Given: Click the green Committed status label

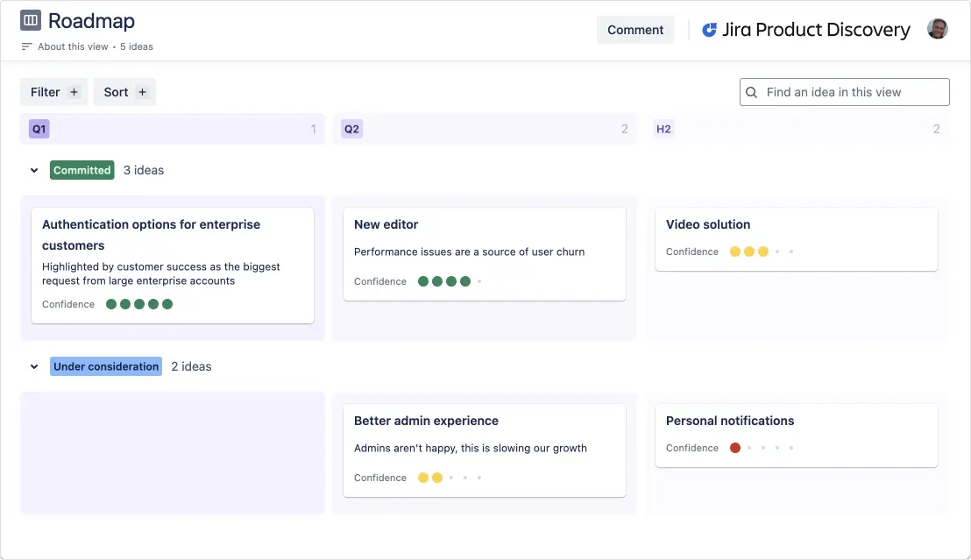Looking at the screenshot, I should coord(82,170).
